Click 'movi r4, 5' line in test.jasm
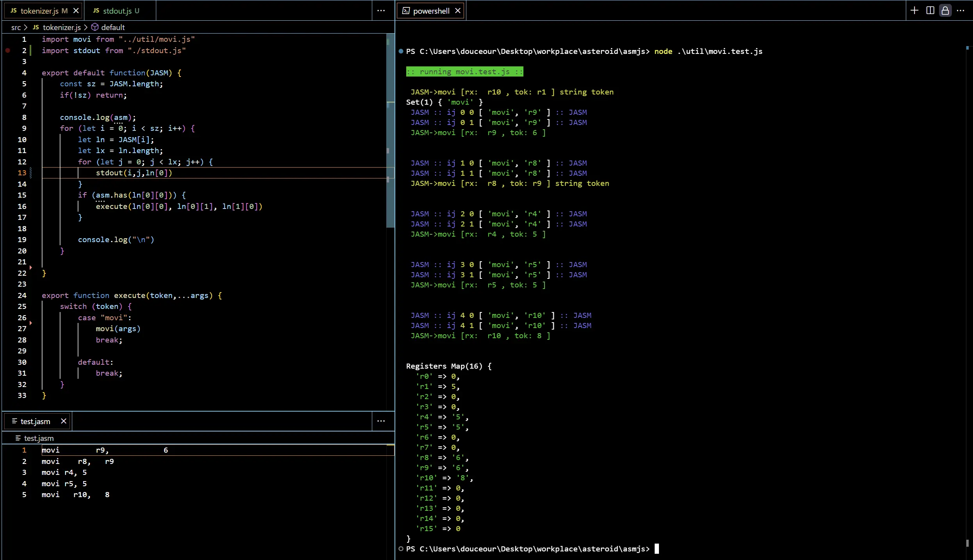The width and height of the screenshot is (973, 560). pos(64,472)
